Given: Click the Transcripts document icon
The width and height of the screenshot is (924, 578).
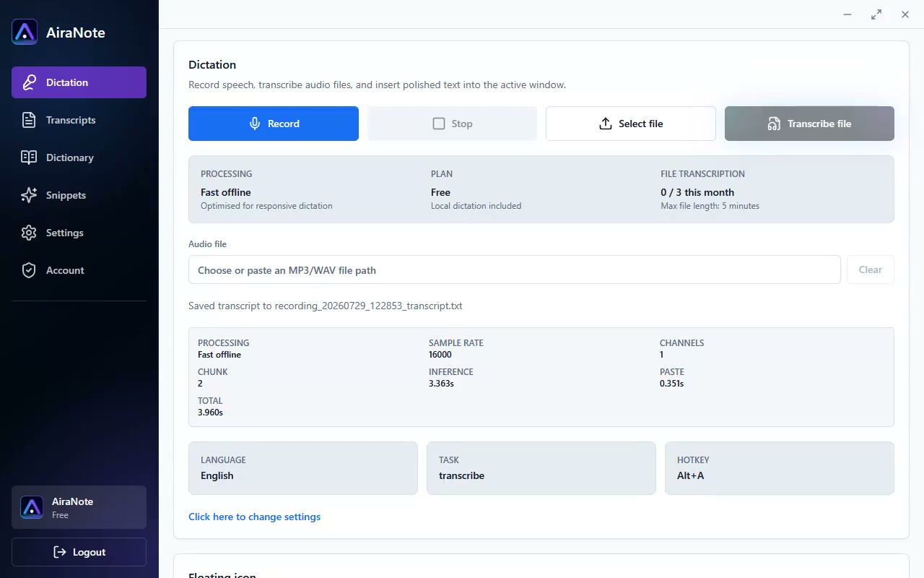Looking at the screenshot, I should (x=29, y=120).
